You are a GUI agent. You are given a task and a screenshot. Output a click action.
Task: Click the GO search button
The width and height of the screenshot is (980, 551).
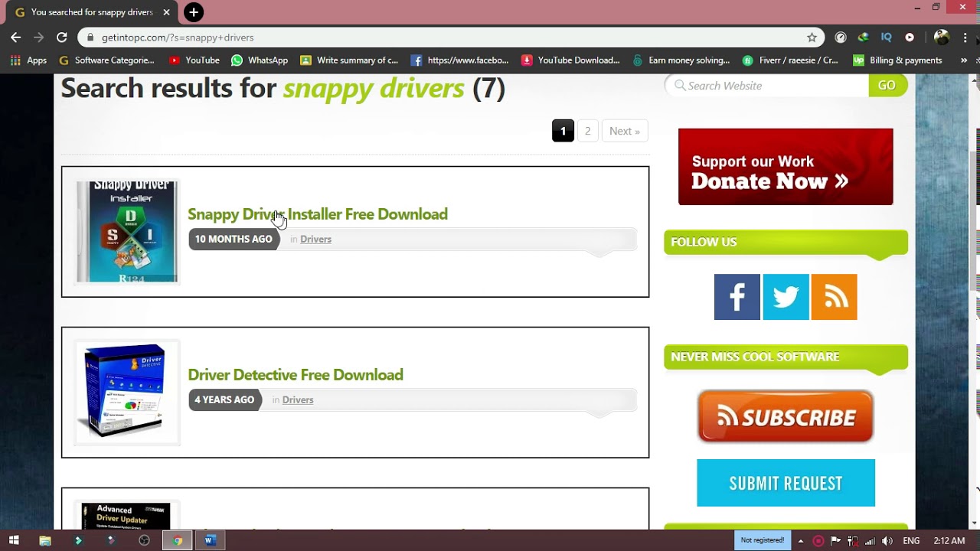[x=887, y=86]
